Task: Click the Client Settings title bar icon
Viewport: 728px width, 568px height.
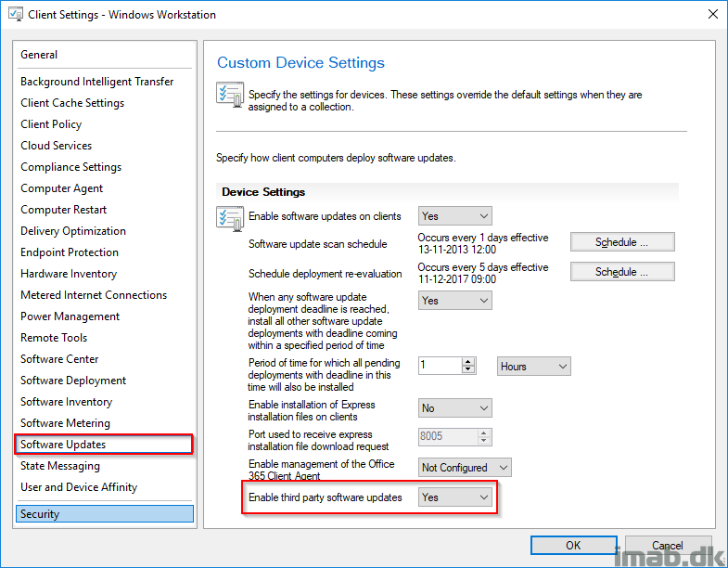Action: [16, 14]
